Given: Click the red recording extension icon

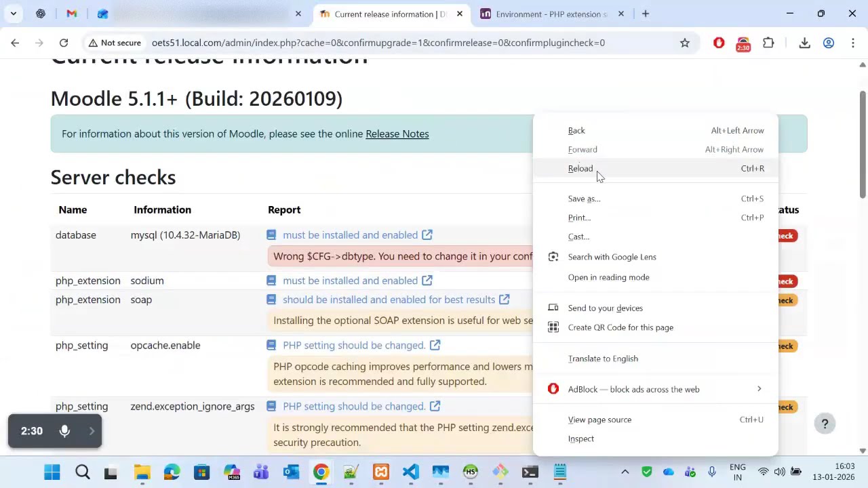Looking at the screenshot, I should 743,44.
